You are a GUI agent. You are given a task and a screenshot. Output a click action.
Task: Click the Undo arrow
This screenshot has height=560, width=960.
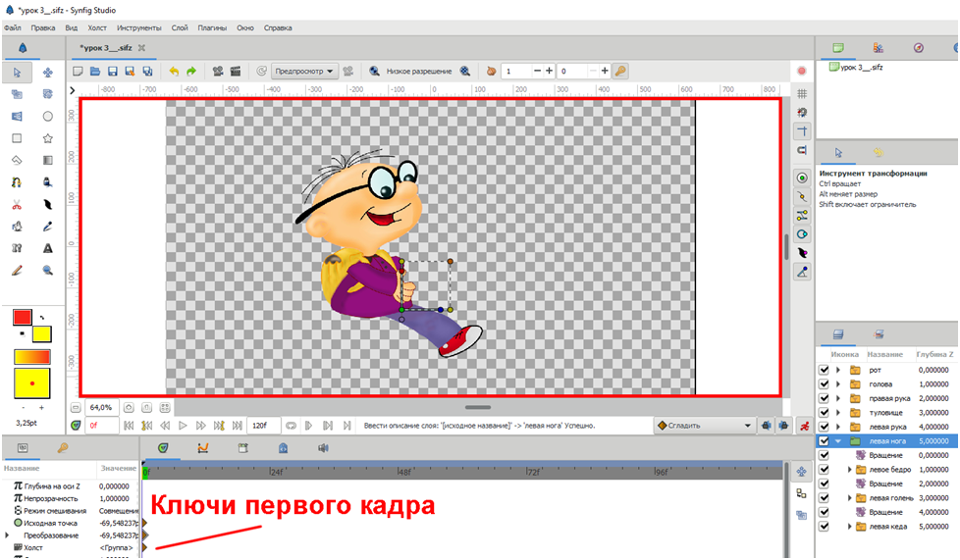click(x=174, y=71)
